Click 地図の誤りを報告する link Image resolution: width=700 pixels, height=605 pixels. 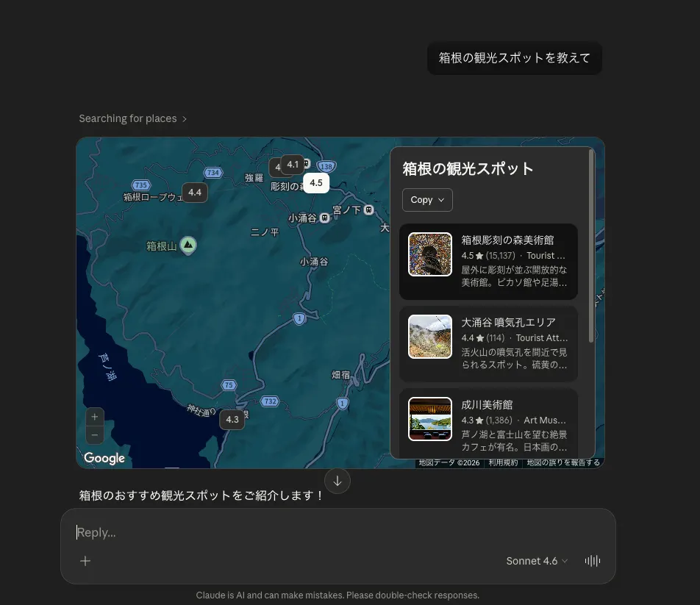click(x=563, y=462)
